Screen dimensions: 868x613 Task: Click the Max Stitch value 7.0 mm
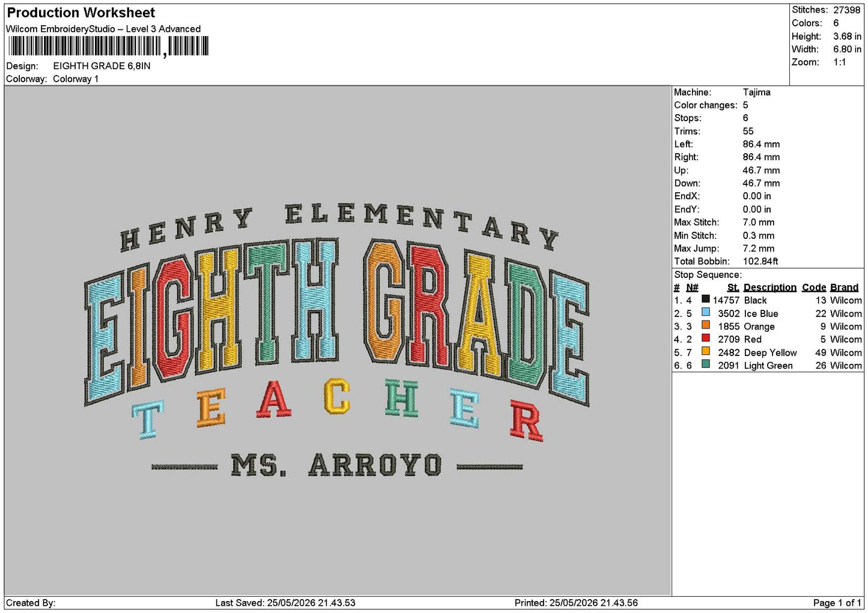[x=759, y=222]
